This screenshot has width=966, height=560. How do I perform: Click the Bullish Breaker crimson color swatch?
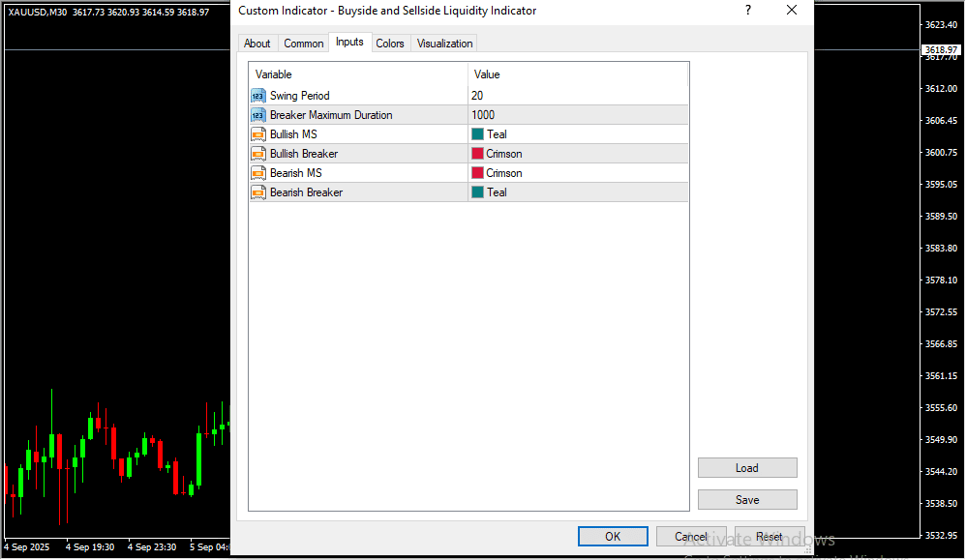click(x=477, y=154)
